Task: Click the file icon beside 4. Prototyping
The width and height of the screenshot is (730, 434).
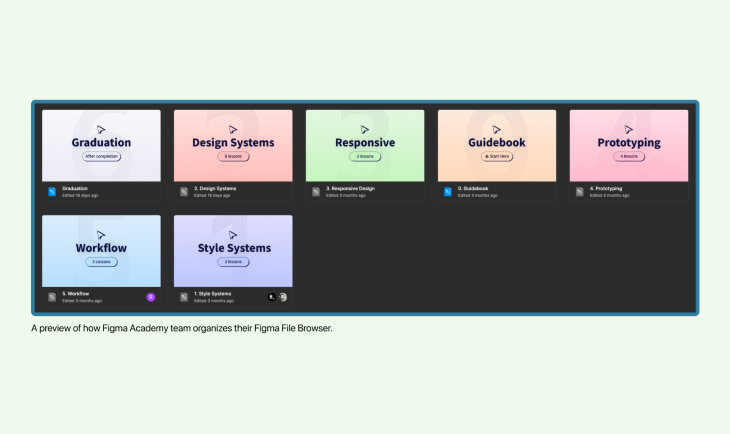Action: coord(580,192)
